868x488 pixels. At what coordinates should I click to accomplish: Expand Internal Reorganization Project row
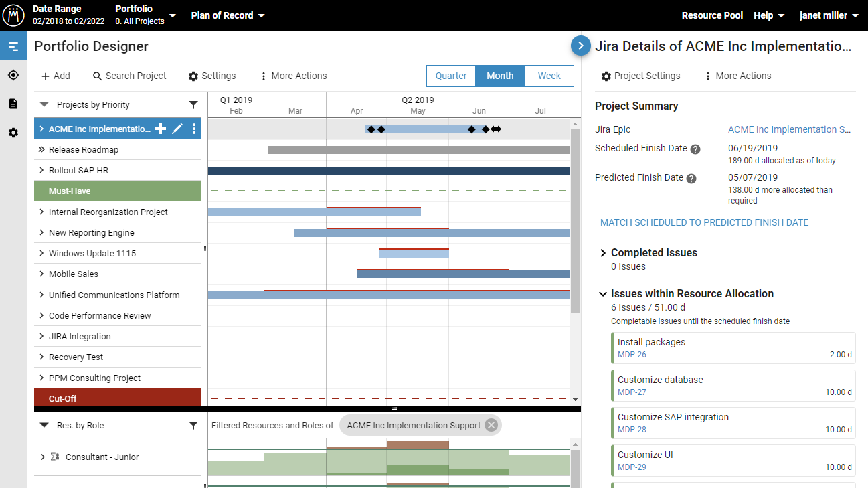[x=41, y=212]
